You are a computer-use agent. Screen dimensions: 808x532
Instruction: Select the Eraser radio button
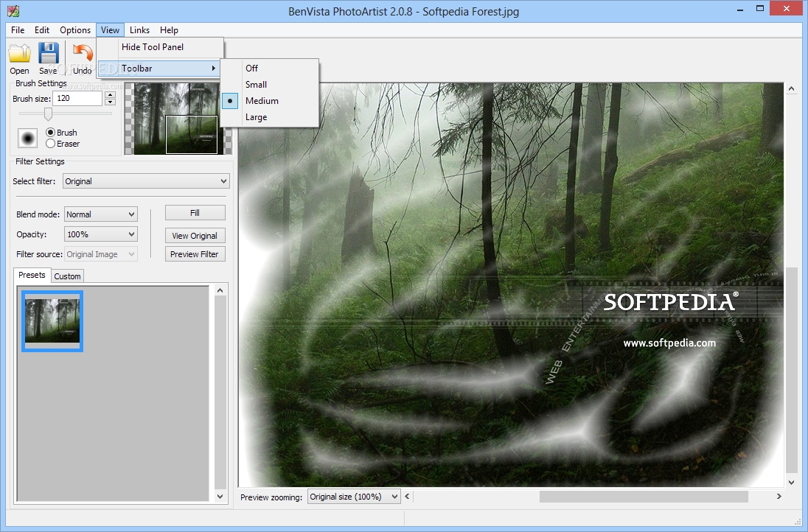click(50, 144)
